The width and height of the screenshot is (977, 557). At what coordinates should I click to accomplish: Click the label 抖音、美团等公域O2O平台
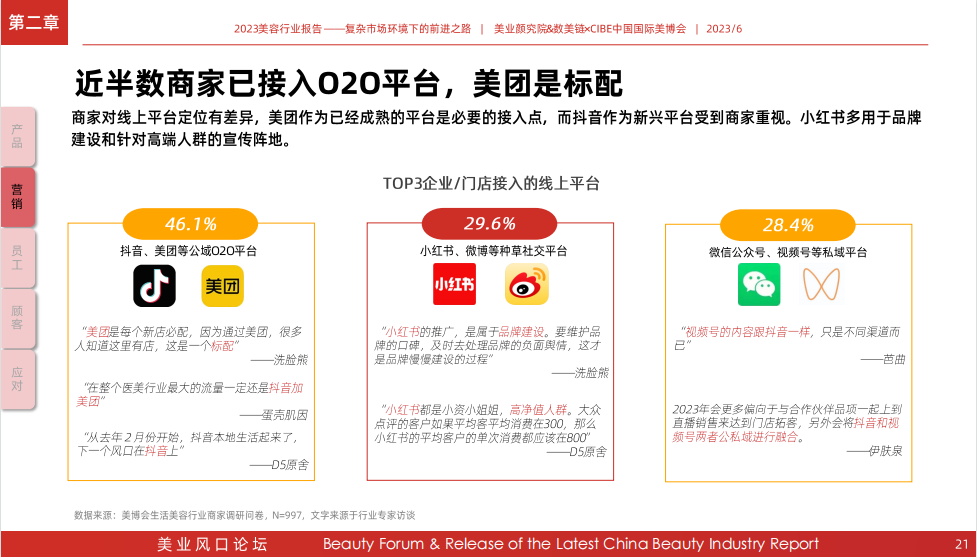[x=188, y=250]
